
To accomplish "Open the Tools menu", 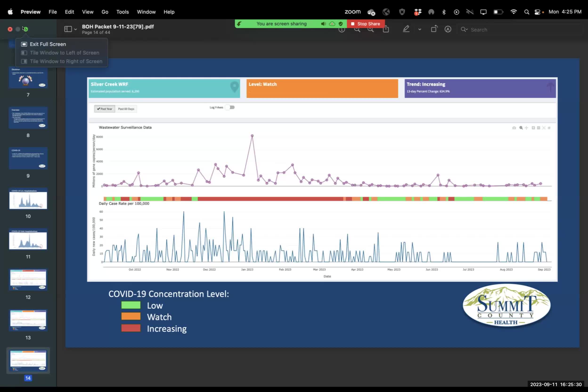I will [x=122, y=12].
